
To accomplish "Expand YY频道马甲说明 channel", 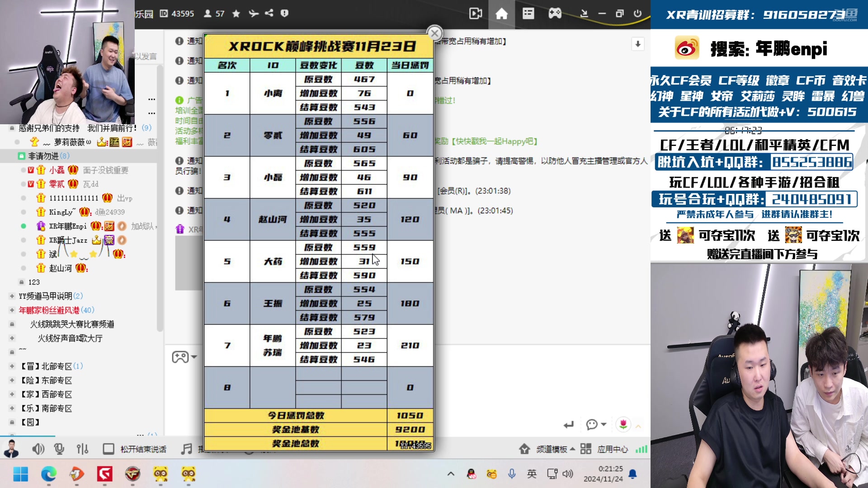I will (x=12, y=296).
